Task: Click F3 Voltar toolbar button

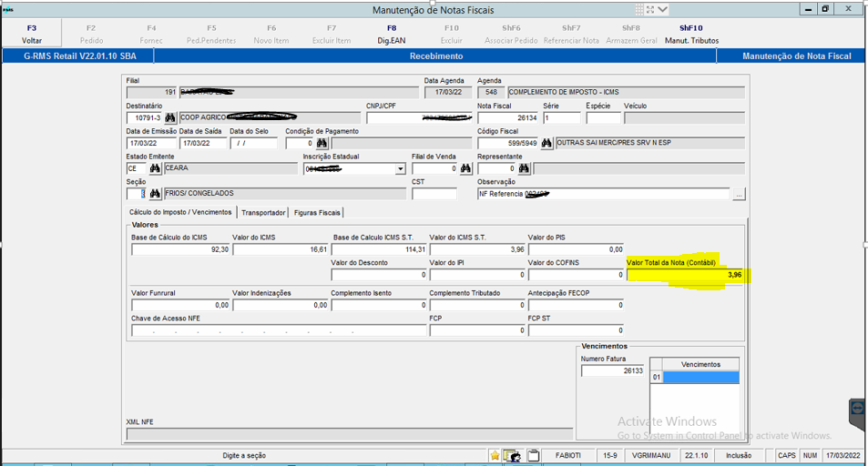Action: (x=32, y=34)
